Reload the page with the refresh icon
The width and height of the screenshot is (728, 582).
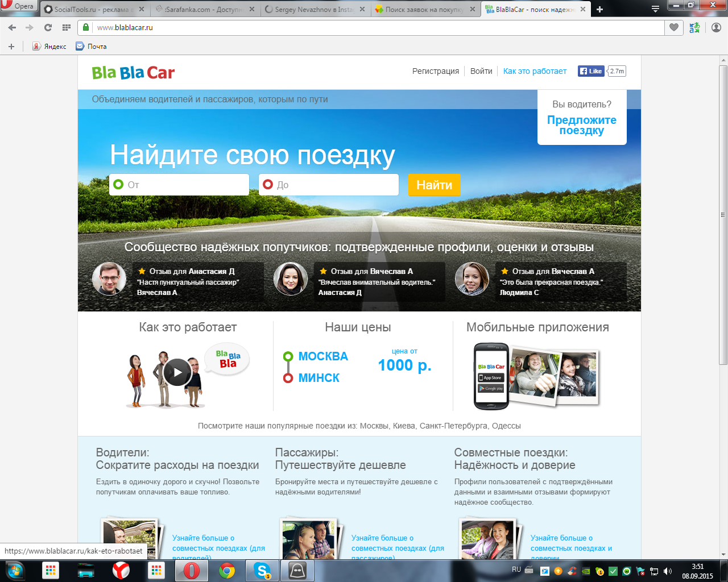48,27
